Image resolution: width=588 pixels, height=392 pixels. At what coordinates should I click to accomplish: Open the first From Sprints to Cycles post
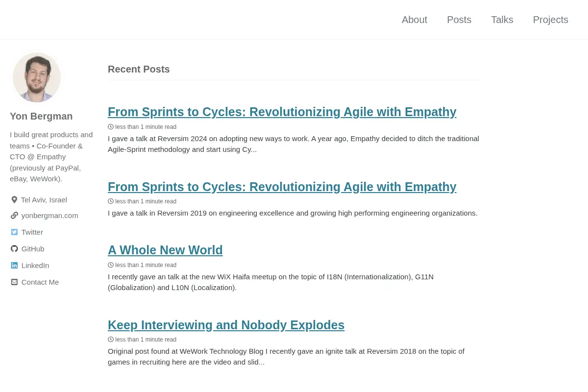(282, 112)
